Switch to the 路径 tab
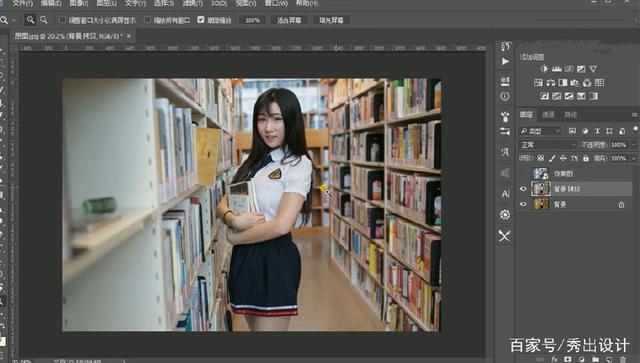This screenshot has width=640, height=363. [x=570, y=115]
